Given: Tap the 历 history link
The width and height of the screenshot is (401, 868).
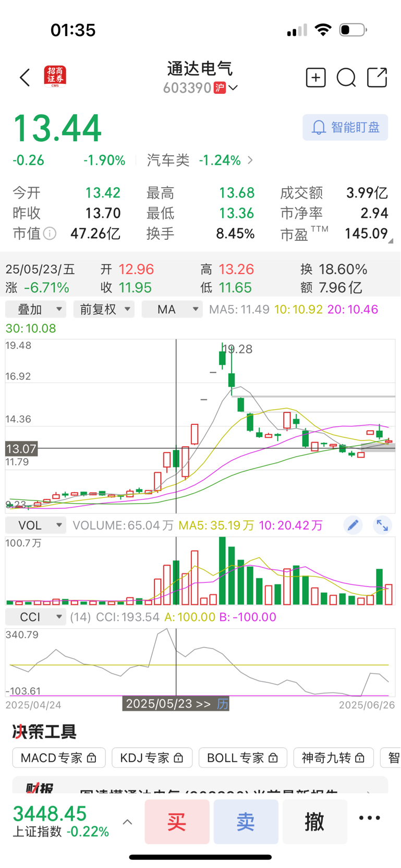Looking at the screenshot, I should tap(223, 704).
